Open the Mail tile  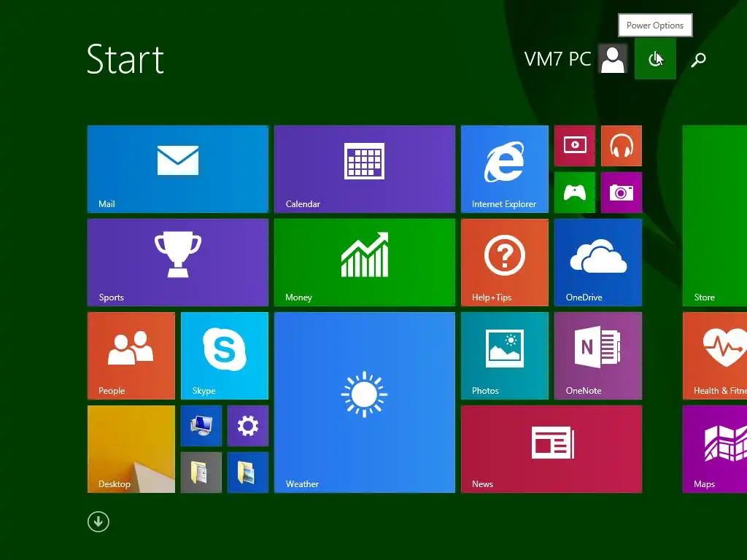pyautogui.click(x=178, y=169)
